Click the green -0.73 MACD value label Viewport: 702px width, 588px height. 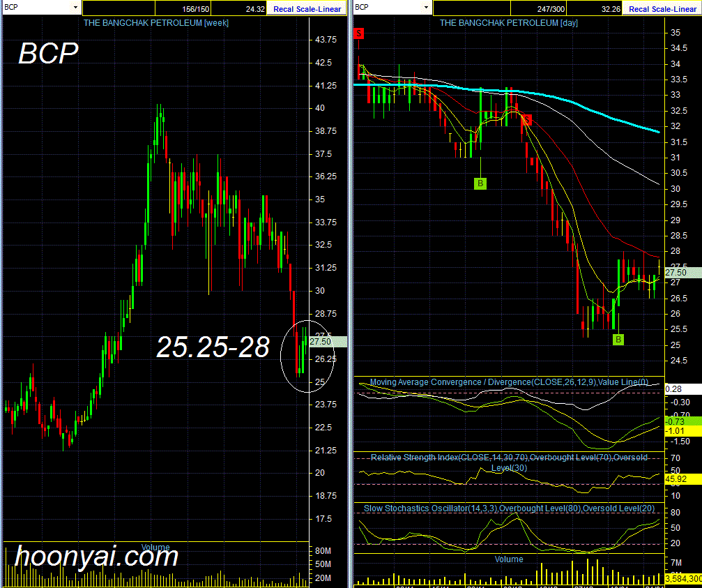(683, 421)
